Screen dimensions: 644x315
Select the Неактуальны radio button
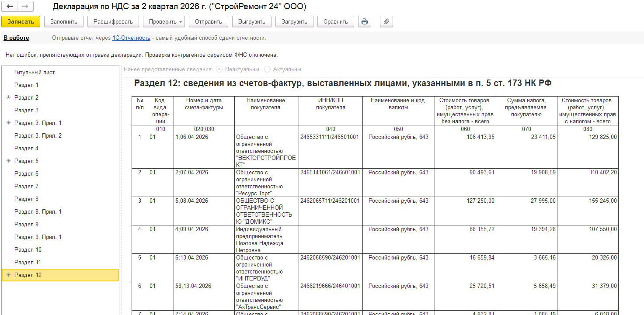pos(219,69)
